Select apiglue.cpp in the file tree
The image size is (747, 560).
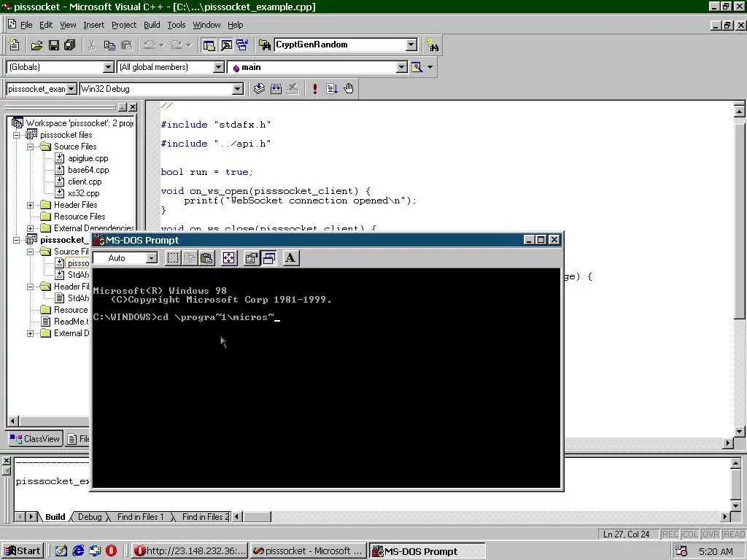pos(88,158)
